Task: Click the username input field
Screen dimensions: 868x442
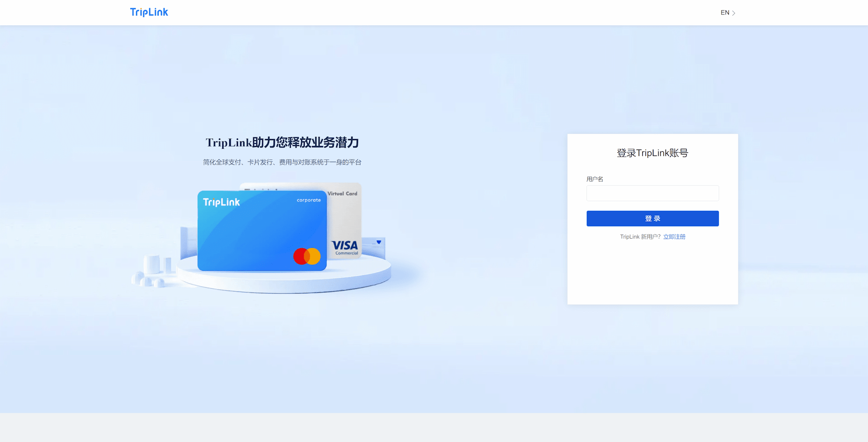Action: (652, 193)
